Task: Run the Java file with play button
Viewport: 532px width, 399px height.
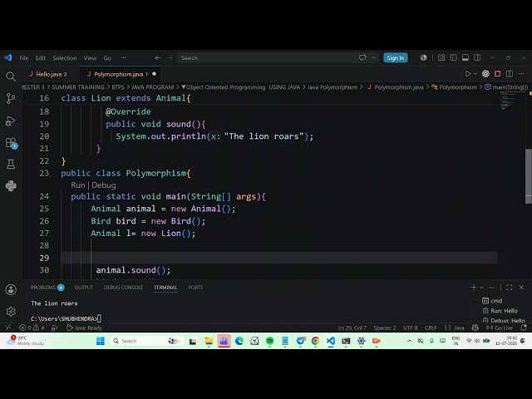Action: point(467,74)
